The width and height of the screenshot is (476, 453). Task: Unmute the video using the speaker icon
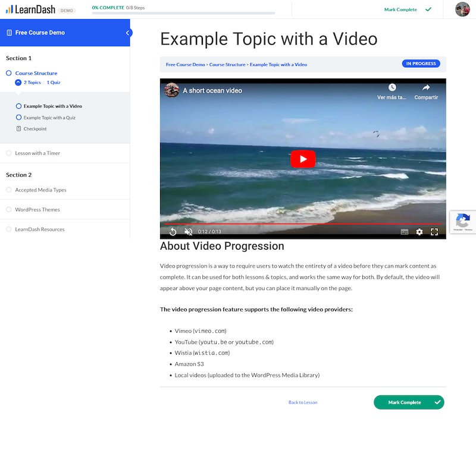[188, 232]
